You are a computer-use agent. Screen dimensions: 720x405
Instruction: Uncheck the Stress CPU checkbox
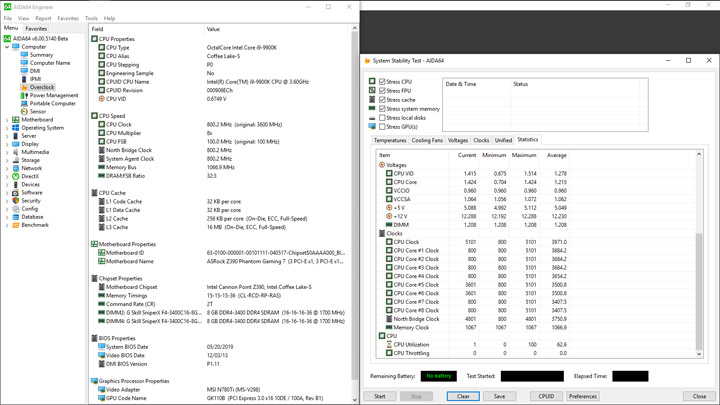[x=382, y=82]
